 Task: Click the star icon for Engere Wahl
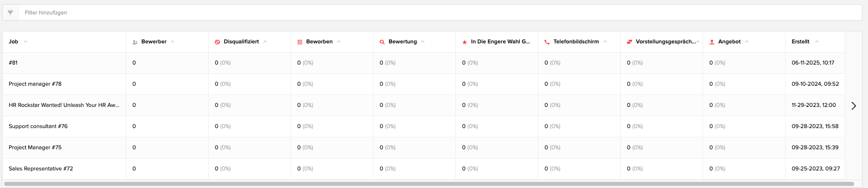point(465,42)
